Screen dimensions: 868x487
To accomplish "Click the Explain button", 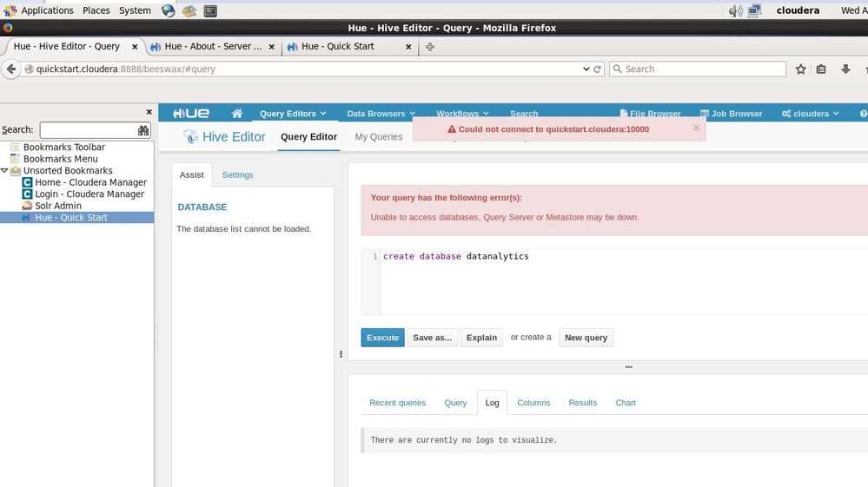I will (481, 338).
